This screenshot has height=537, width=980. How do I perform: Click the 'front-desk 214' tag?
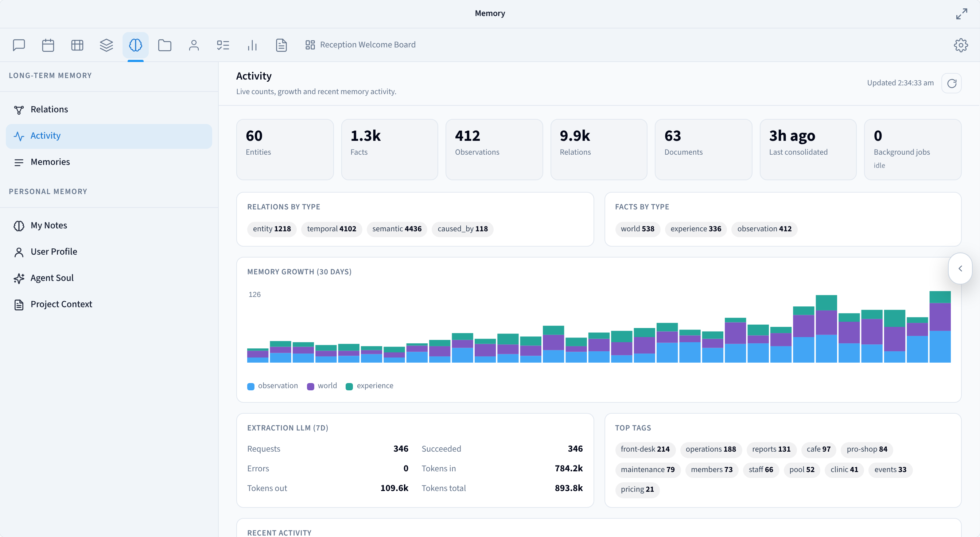pyautogui.click(x=645, y=449)
